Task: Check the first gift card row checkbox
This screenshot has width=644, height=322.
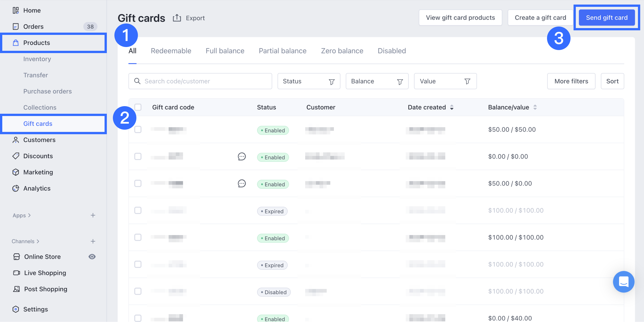Action: pos(138,129)
